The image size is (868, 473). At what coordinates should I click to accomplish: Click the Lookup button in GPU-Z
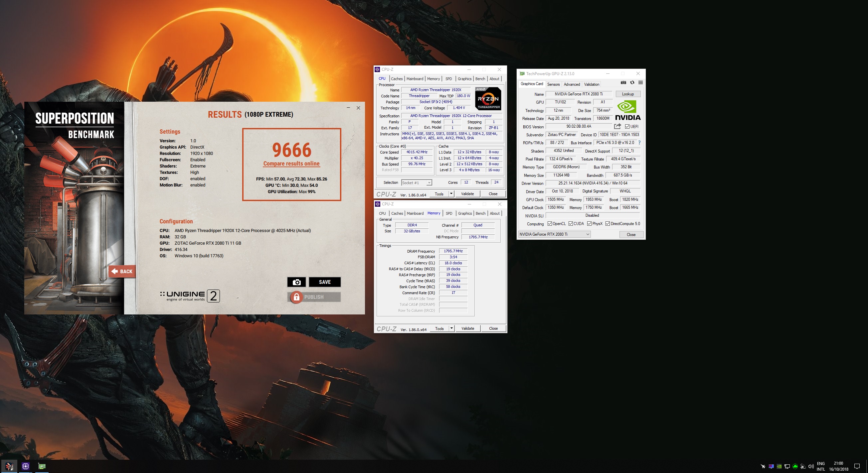tap(628, 94)
